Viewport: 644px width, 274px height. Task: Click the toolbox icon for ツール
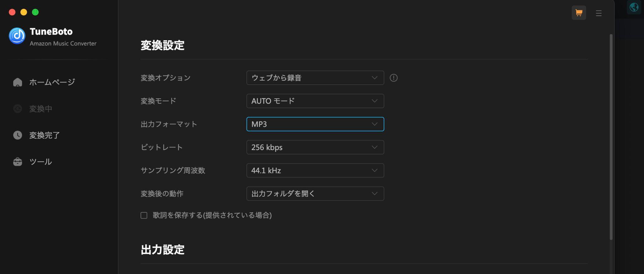pos(18,162)
